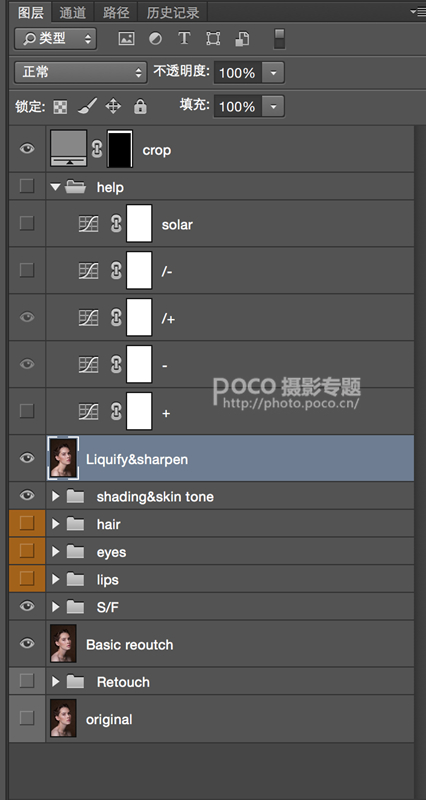Open the opacity 100% dropdown arrow

coord(273,72)
